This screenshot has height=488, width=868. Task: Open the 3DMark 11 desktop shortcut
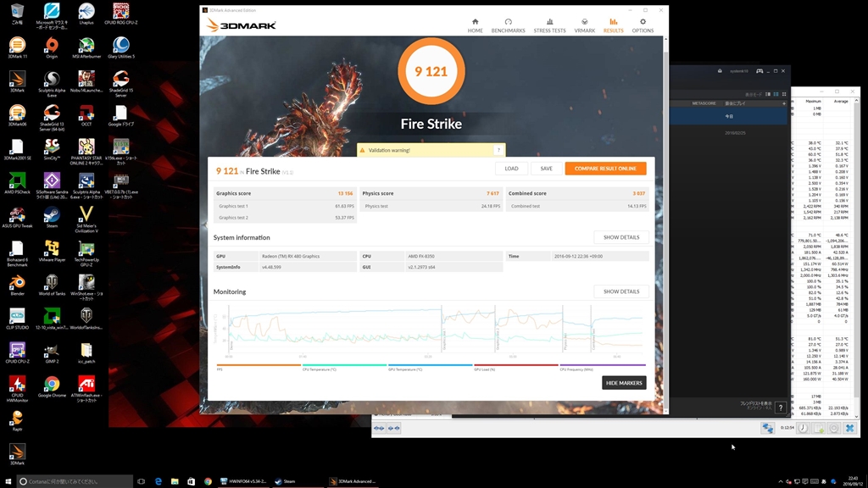coord(17,47)
